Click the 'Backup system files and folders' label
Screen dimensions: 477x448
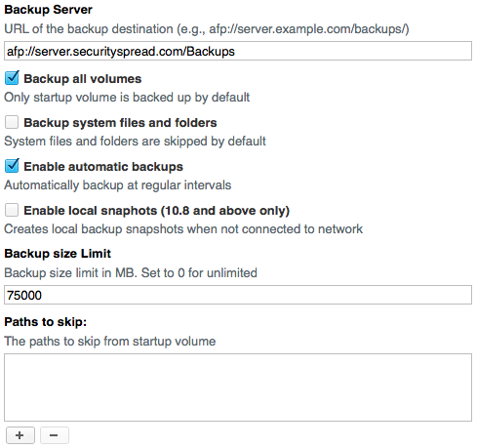pyautogui.click(x=120, y=123)
